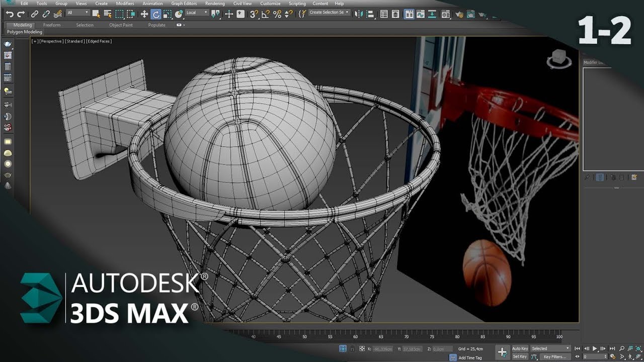Open the selection filter All dropdown
This screenshot has width=644, height=362.
[x=78, y=12]
